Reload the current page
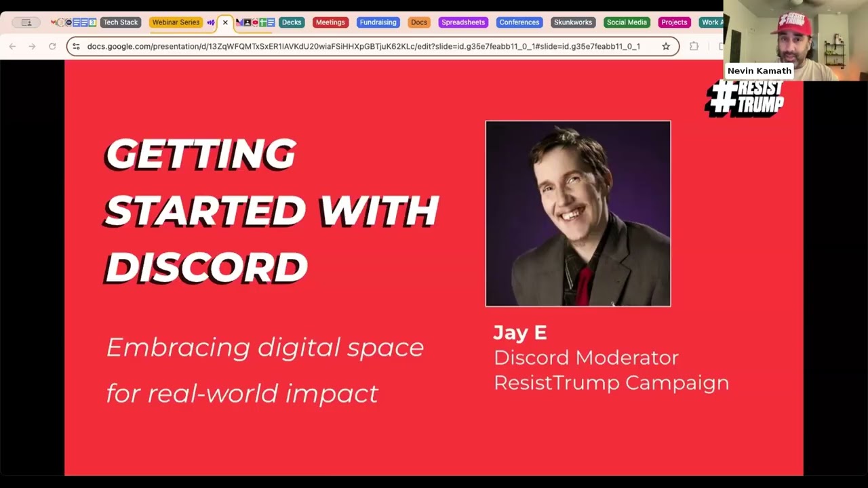 click(52, 46)
